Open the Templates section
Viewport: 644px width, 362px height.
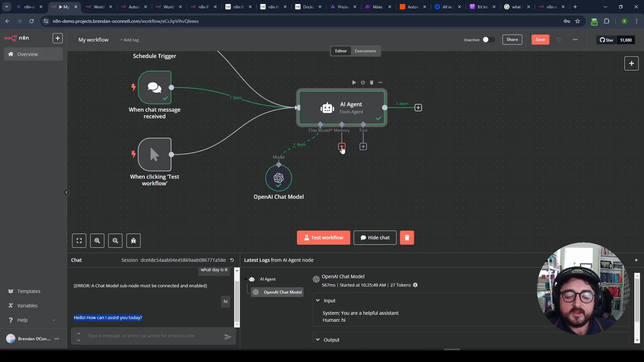coord(29,291)
